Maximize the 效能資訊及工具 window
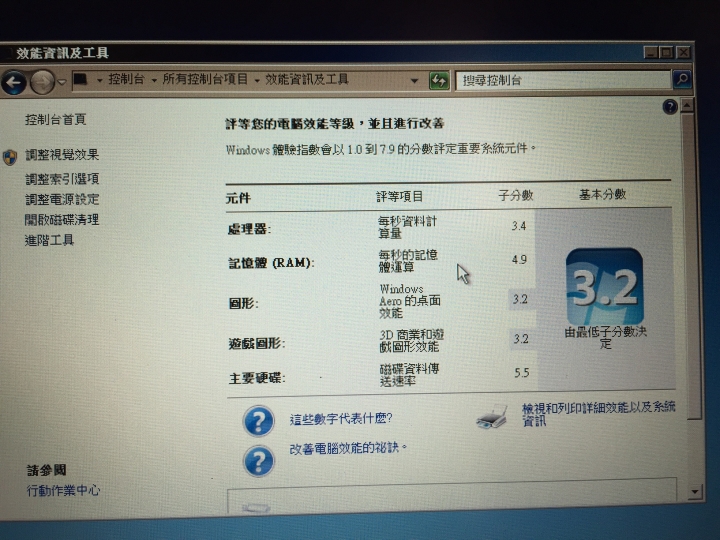The height and width of the screenshot is (540, 720). click(x=666, y=53)
